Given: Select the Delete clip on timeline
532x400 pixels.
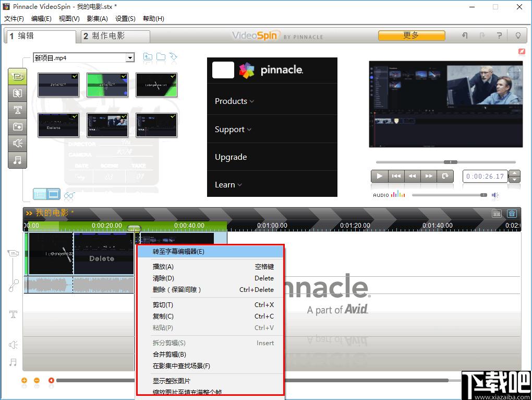Looking at the screenshot, I should coord(103,253).
